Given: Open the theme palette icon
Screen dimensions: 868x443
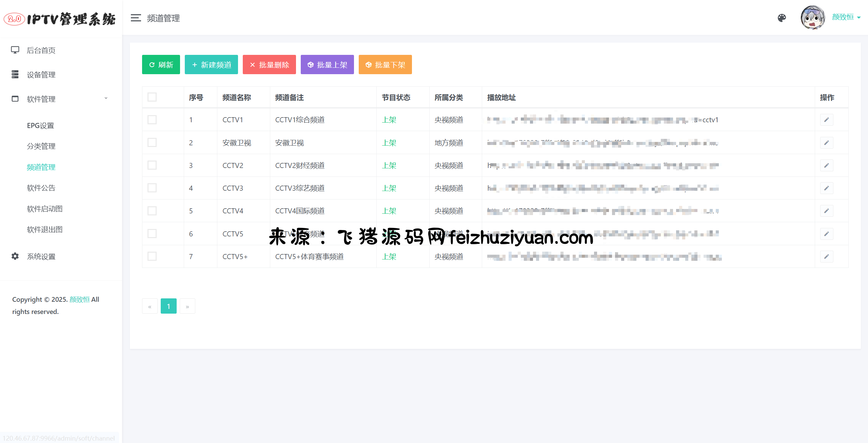Looking at the screenshot, I should (x=782, y=18).
